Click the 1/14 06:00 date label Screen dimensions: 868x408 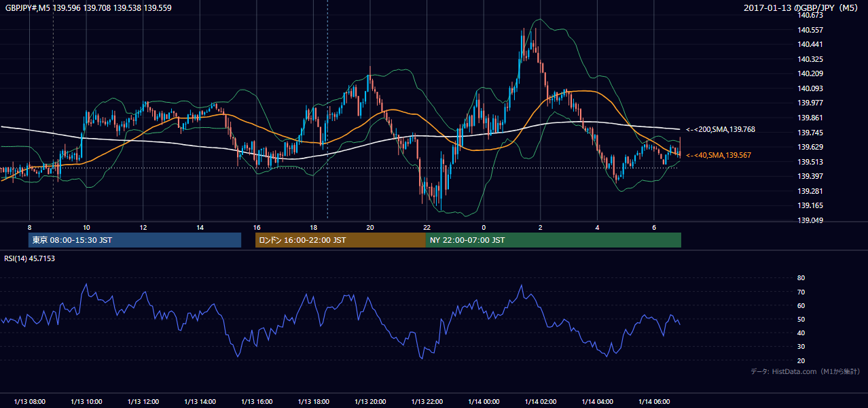(654, 401)
